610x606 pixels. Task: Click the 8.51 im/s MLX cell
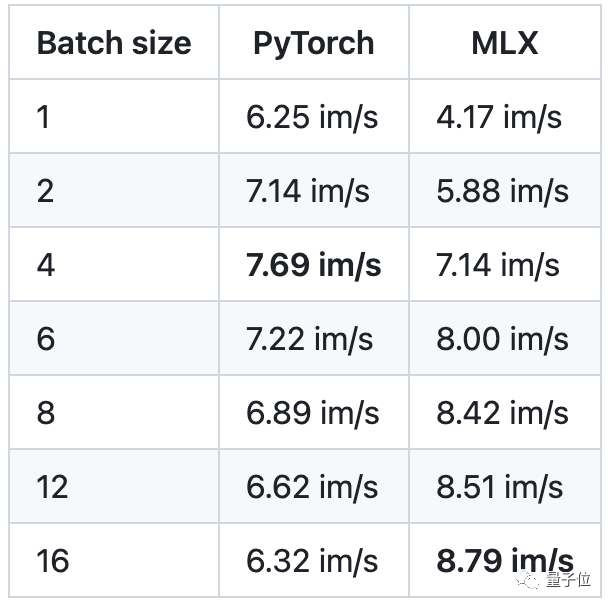click(499, 487)
